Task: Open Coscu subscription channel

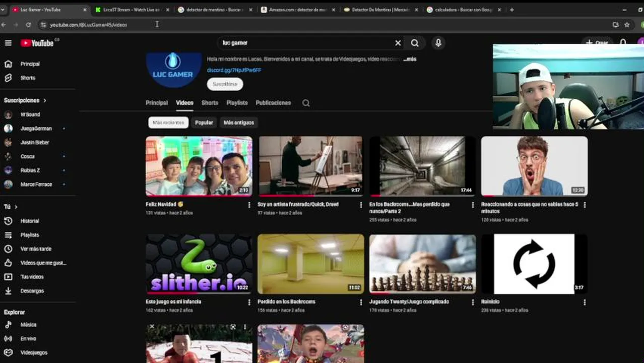Action: pyautogui.click(x=28, y=156)
